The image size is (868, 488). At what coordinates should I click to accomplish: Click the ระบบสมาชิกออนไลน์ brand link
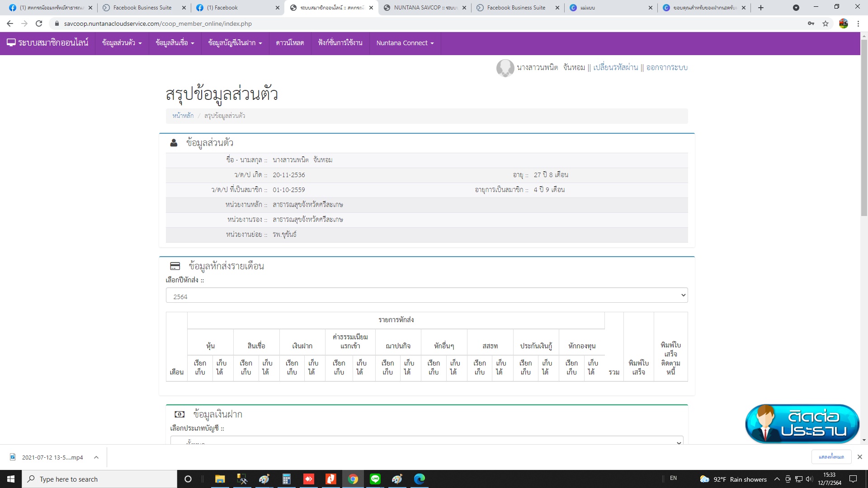point(47,43)
